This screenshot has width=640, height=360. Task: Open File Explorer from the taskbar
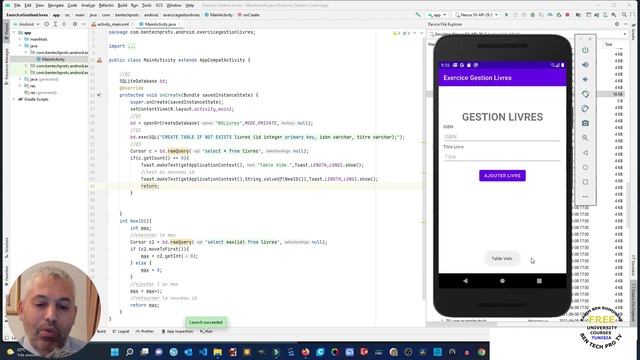tap(218, 352)
